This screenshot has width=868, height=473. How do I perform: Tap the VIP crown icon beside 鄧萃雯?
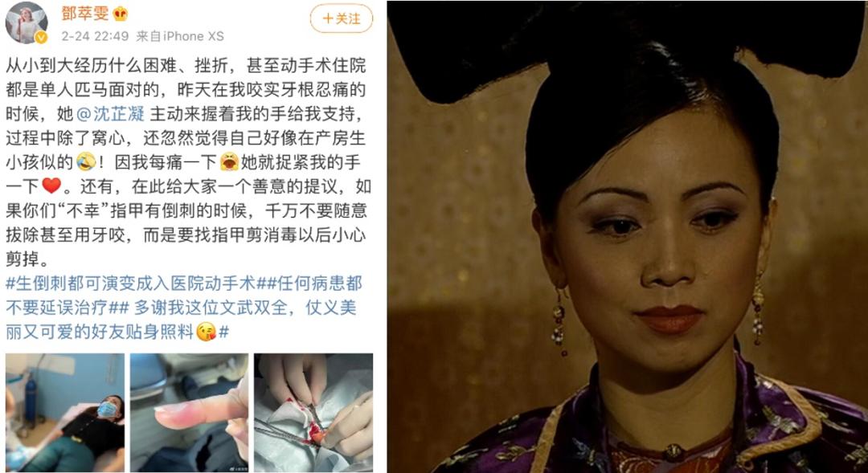point(120,14)
